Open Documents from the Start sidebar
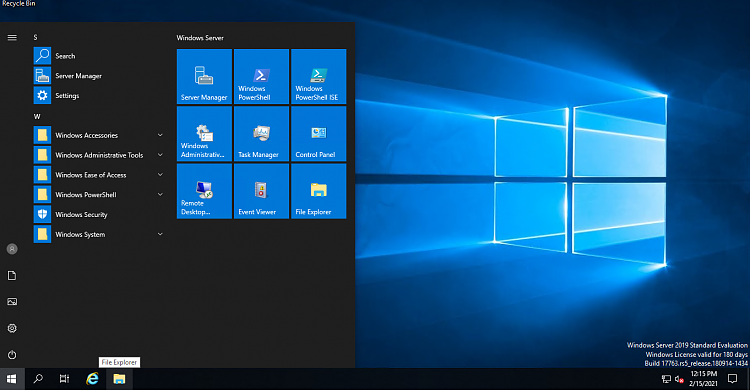Viewport: 750px width, 391px height. 12,275
